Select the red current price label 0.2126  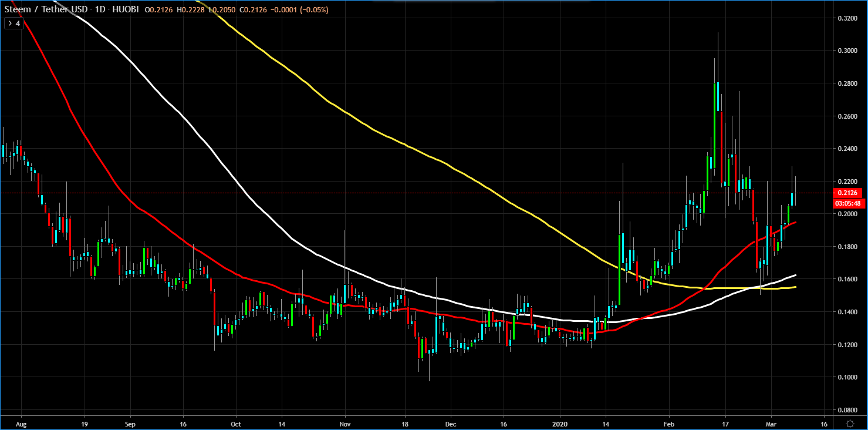(849, 193)
